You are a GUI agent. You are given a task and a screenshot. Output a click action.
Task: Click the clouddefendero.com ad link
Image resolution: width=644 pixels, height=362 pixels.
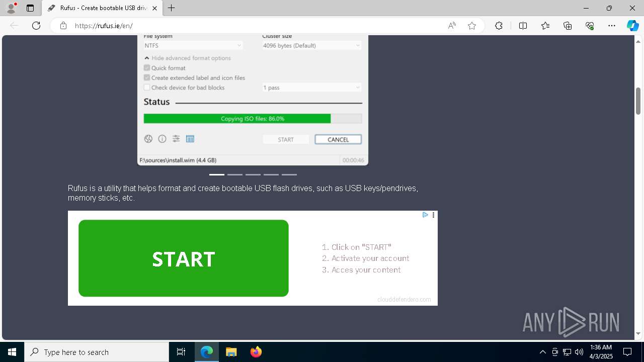(x=404, y=300)
